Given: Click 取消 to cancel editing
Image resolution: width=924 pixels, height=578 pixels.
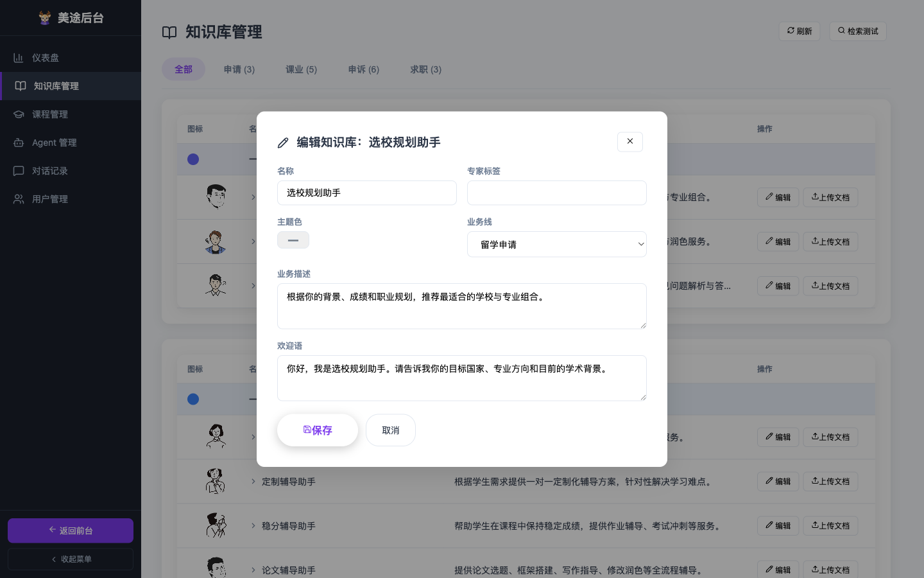Looking at the screenshot, I should [391, 430].
